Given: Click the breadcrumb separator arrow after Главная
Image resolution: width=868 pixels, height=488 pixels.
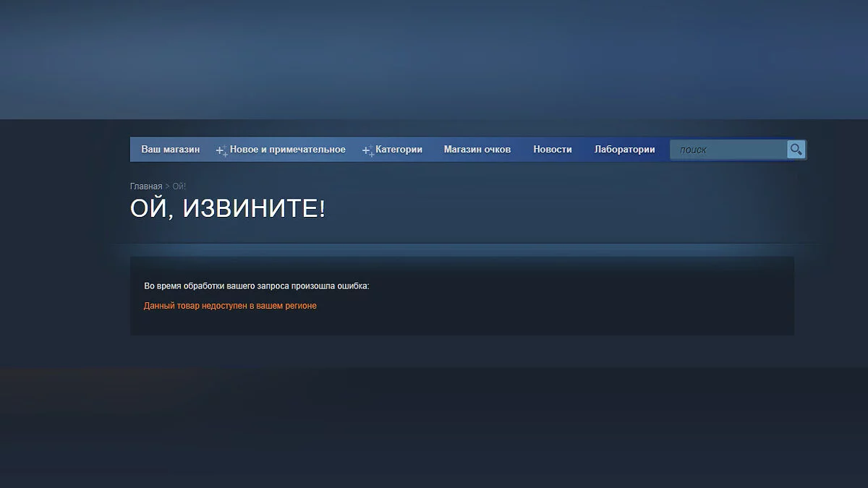Looking at the screenshot, I should pos(167,187).
